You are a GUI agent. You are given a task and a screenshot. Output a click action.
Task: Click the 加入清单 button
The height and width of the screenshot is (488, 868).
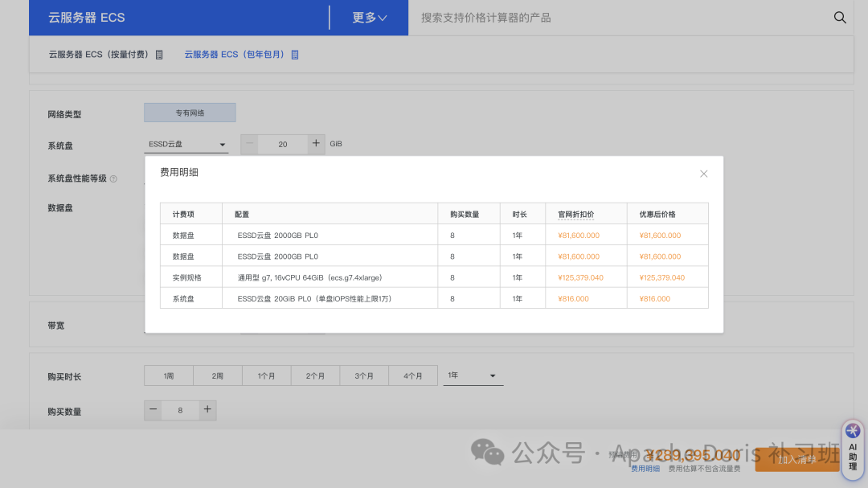[x=797, y=460]
